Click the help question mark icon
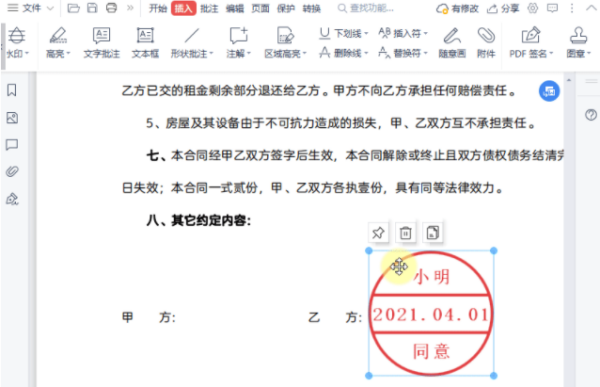The height and width of the screenshot is (387, 600). 591,114
